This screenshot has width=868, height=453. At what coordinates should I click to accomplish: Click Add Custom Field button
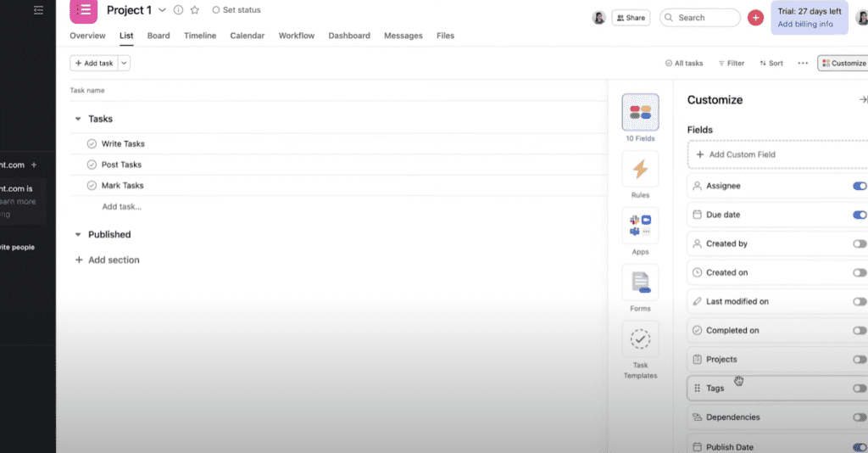click(x=776, y=154)
